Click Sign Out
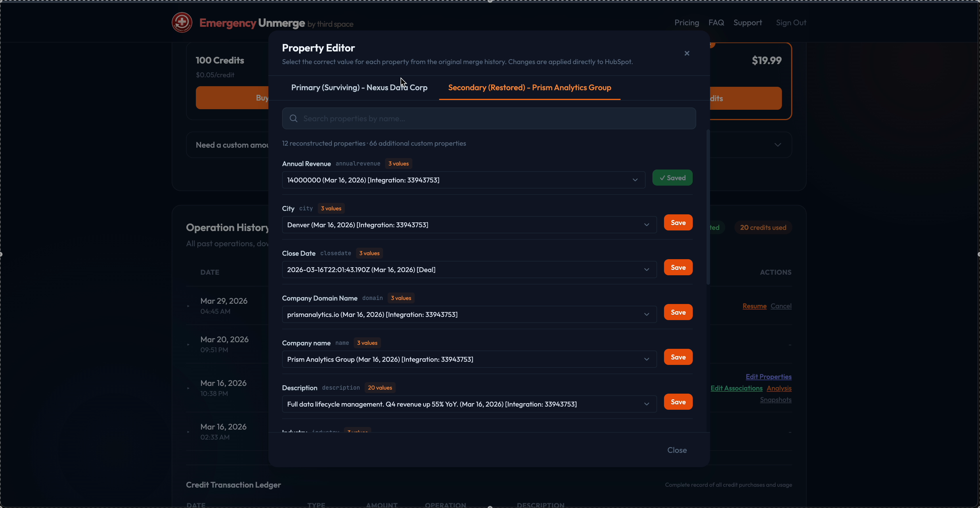 pyautogui.click(x=791, y=23)
